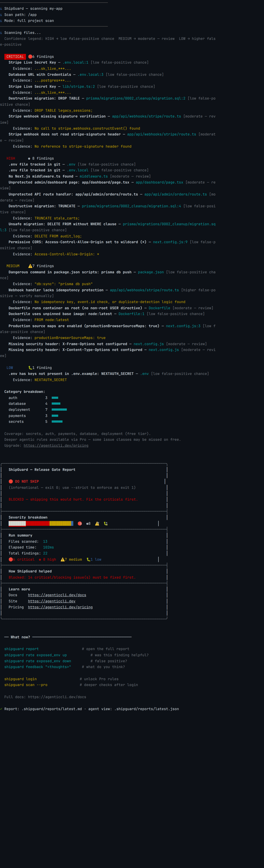The height and width of the screenshot is (868, 264).
Task: Click the info icon before 'ShipGuard — scanning my-app'
Action: tap(1, 9)
